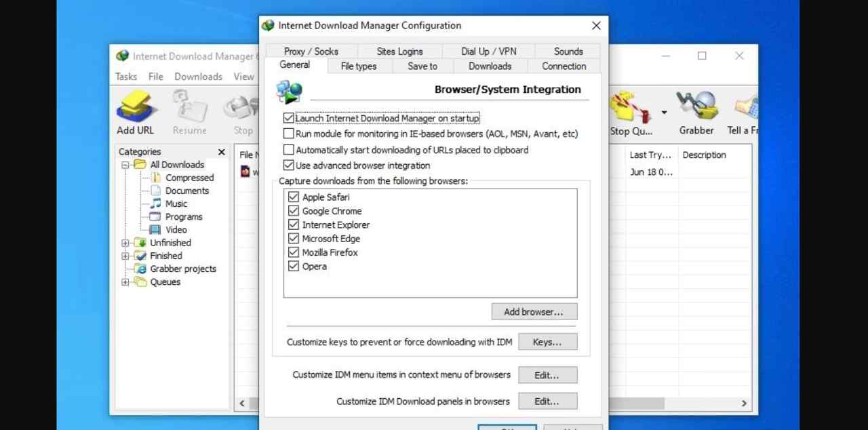Click the IDM logo in main window title bar
This screenshot has height=430, width=868.
(x=122, y=56)
